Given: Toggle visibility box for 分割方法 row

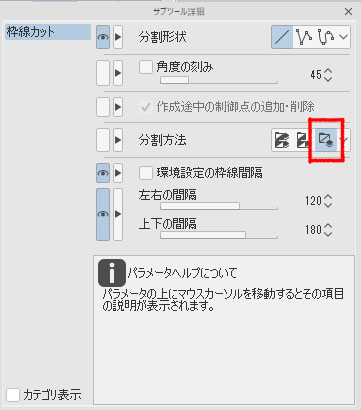Looking at the screenshot, I should click(103, 140).
